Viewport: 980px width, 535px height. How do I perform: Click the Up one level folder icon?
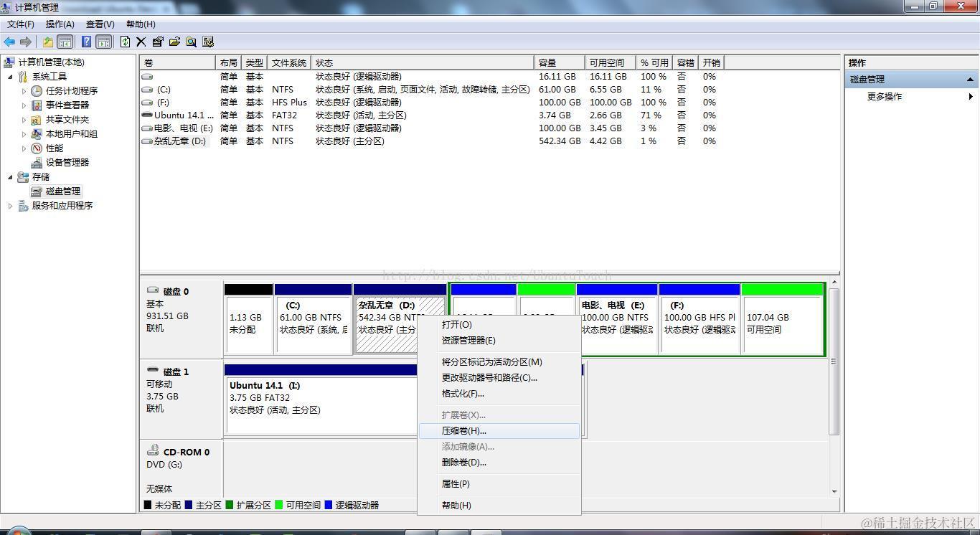47,42
